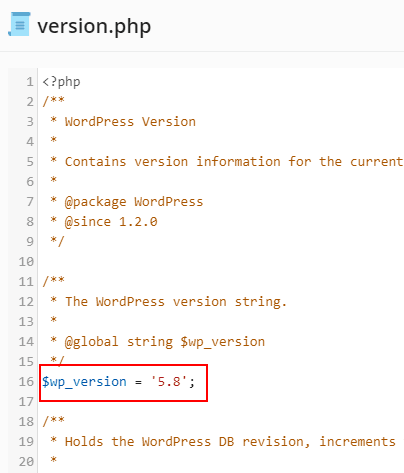
Task: Click the '@global string $wp_version' comment
Action: [165, 342]
